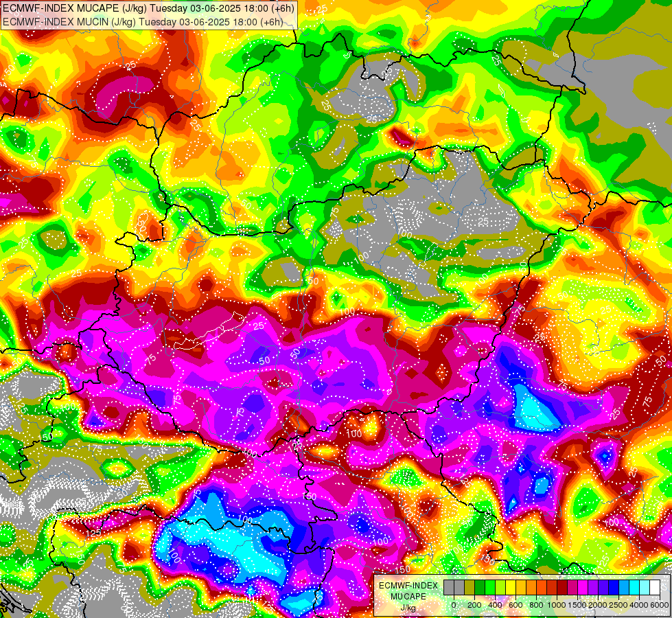Click the olive swatch in the MUCAPE legend
Image resolution: width=672 pixels, height=618 pixels.
tap(470, 588)
